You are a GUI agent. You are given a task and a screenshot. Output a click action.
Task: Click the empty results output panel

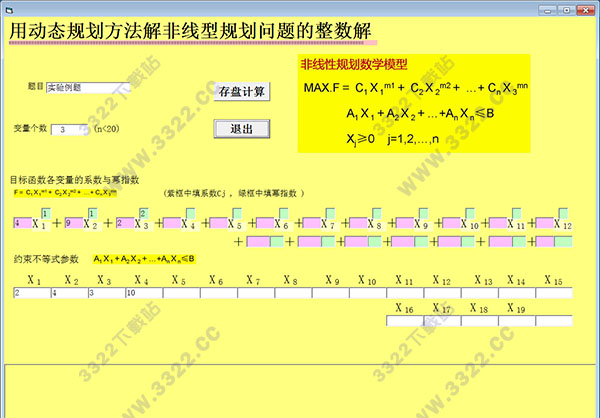click(300, 391)
